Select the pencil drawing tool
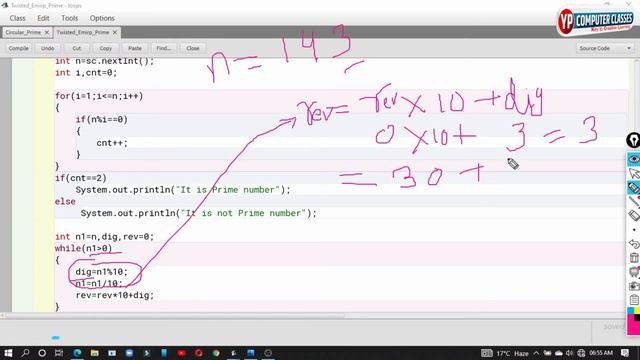The image size is (640, 360). click(633, 188)
